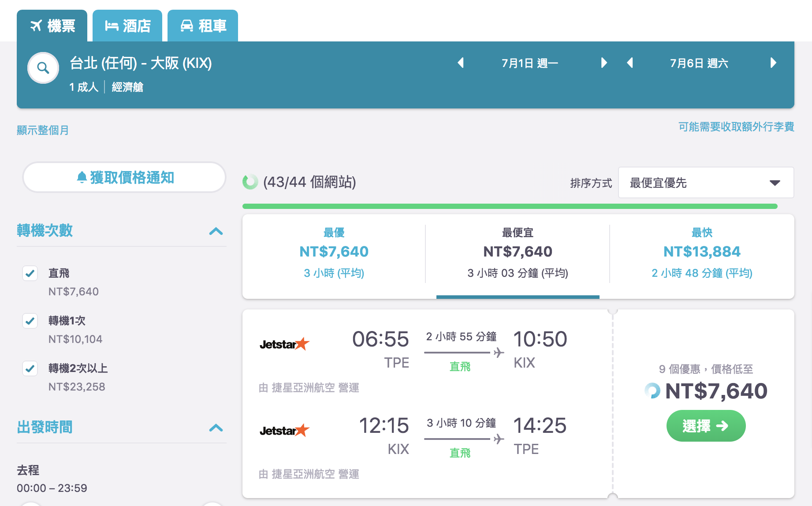The width and height of the screenshot is (812, 506).
Task: Uncheck the 轉機1次 checkbox
Action: (x=30, y=321)
